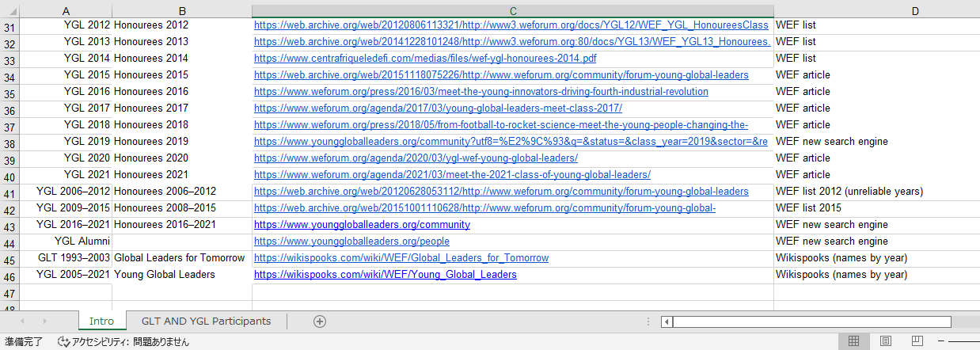
Task: Select cell containing 'YGL 2012'
Action: 65,25
